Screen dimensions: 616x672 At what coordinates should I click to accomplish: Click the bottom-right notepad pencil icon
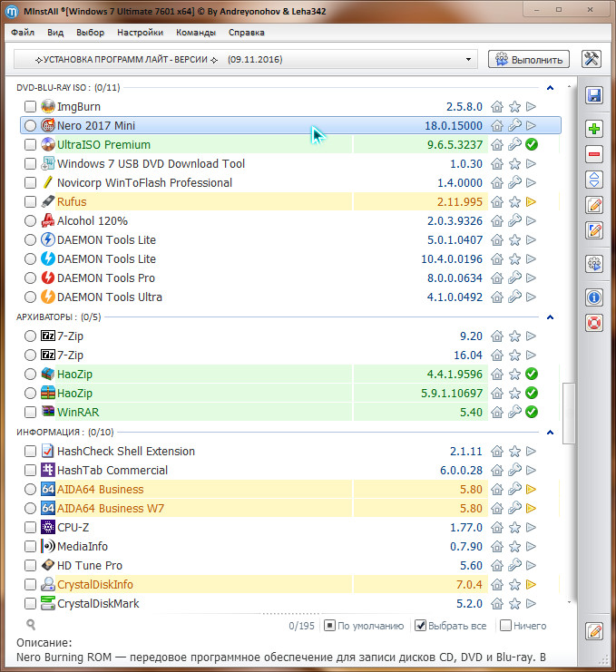(x=594, y=631)
